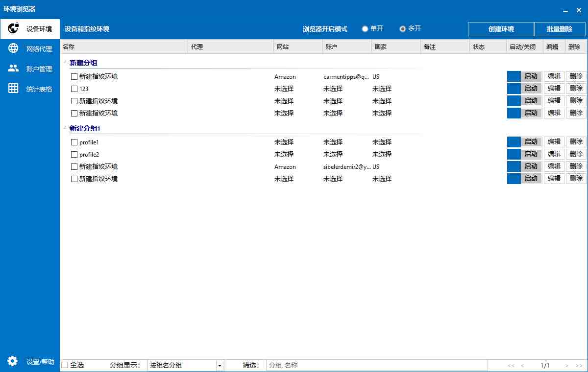The height and width of the screenshot is (372, 588).
Task: Start the sibelerdemir2 Amazon environment
Action: click(531, 166)
